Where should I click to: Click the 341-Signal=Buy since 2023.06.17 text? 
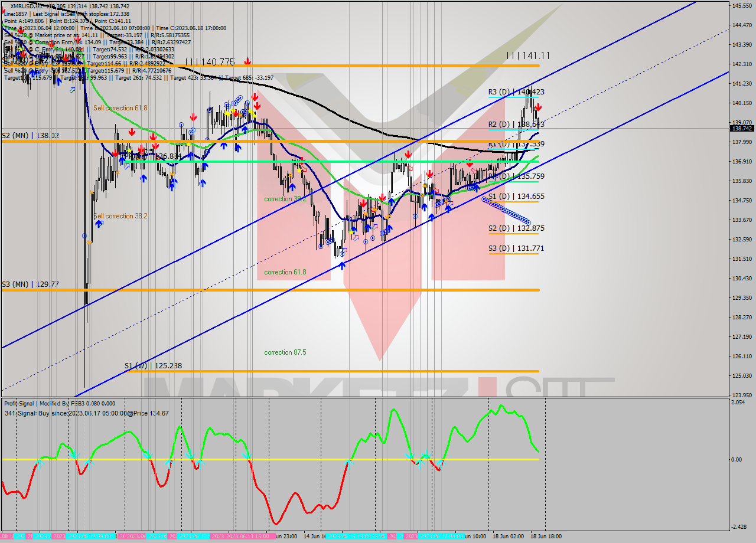[x=86, y=413]
